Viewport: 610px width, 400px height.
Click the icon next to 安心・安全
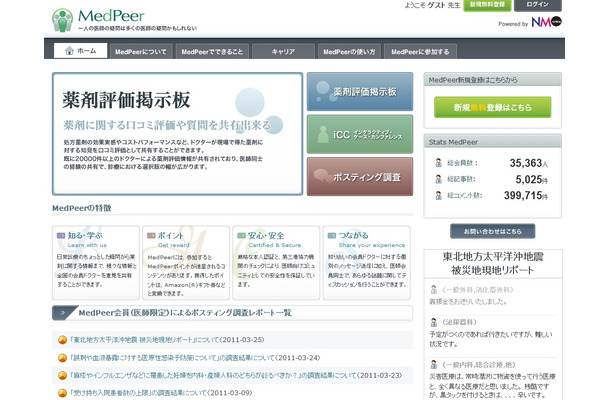(x=241, y=235)
